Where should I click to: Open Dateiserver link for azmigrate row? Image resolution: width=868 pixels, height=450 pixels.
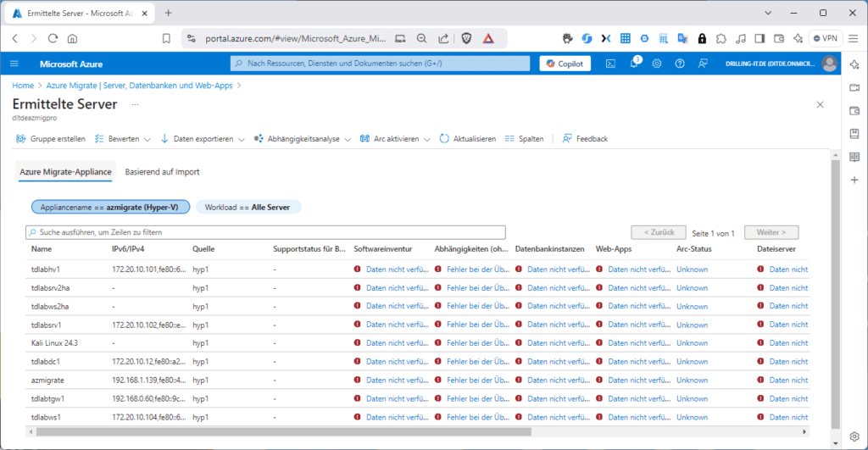(x=788, y=381)
